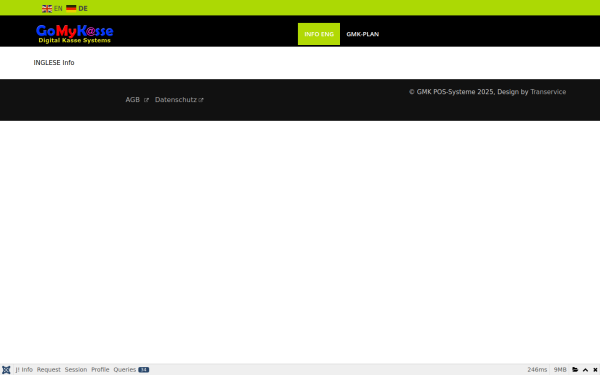Click the external-link icon beside Datenschutz
The height and width of the screenshot is (375, 600).
[201, 100]
